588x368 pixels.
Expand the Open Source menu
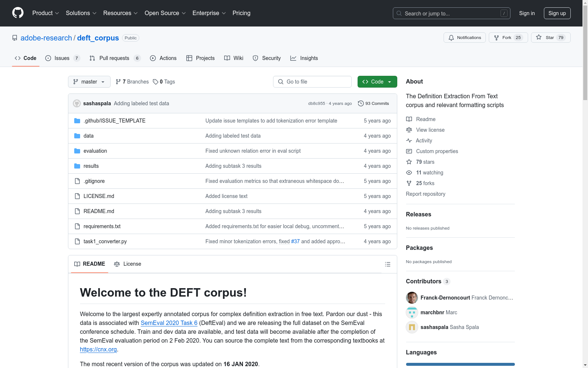pyautogui.click(x=165, y=13)
